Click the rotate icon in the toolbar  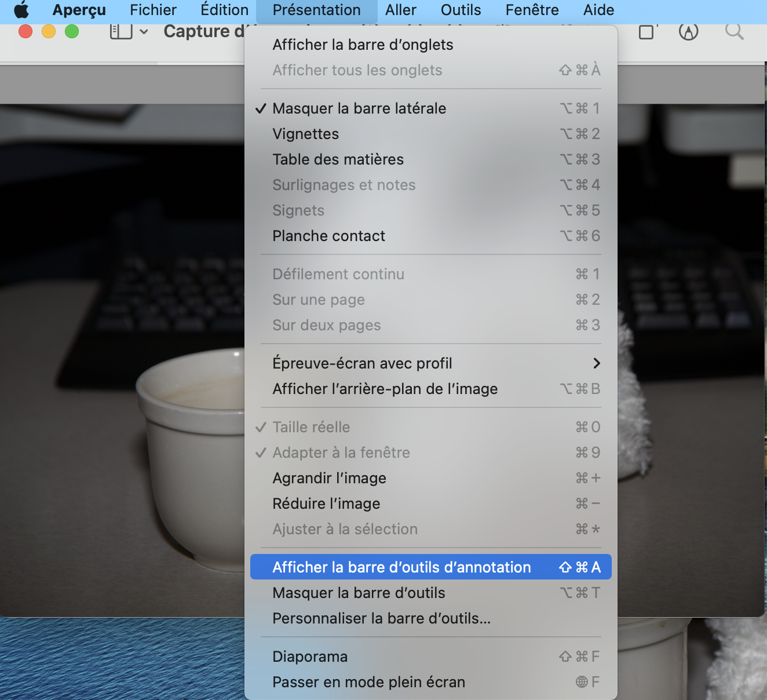tap(648, 31)
